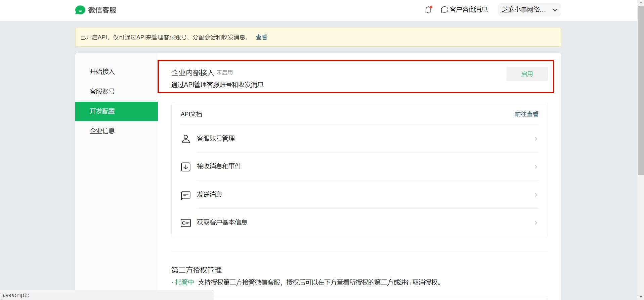Click the API文档 heading
This screenshot has height=300, width=644.
tap(191, 114)
